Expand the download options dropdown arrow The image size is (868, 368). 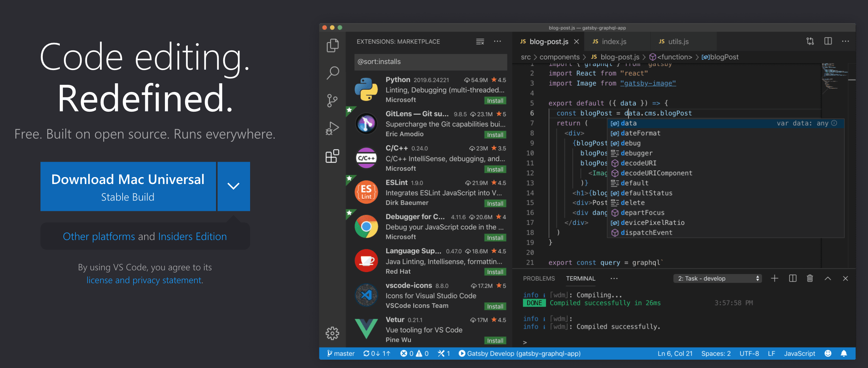tap(233, 186)
